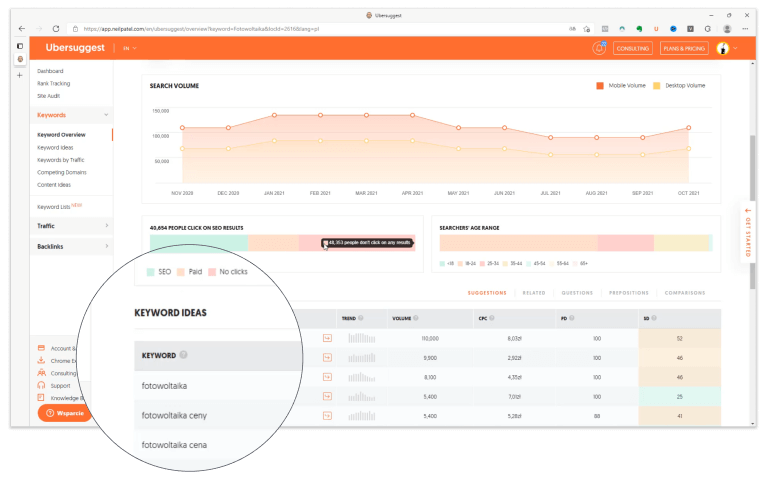Open the EN language dropdown

pyautogui.click(x=130, y=48)
